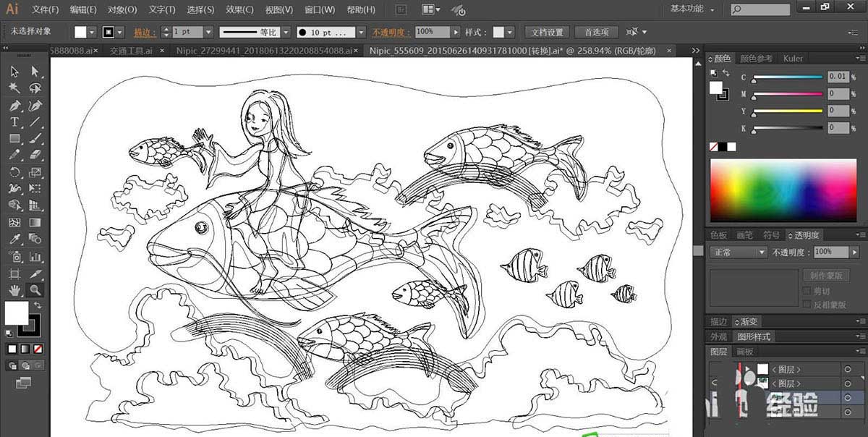Select the Scale tool
This screenshot has width=868, height=437.
35,172
